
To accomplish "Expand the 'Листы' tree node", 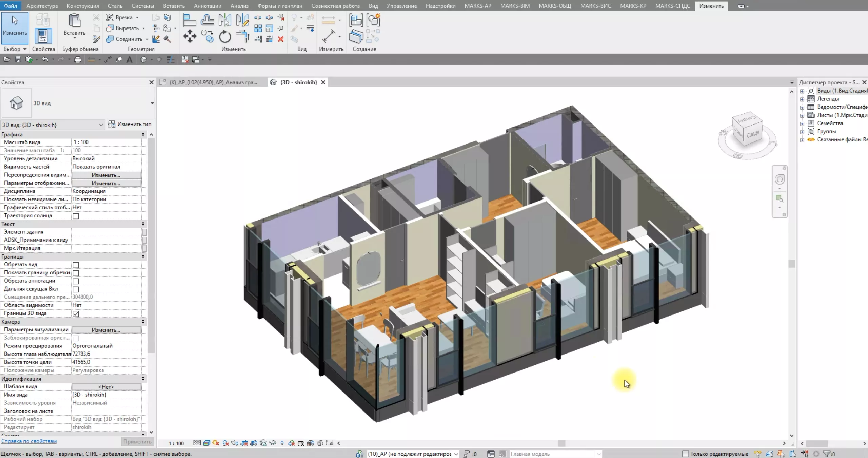I will [x=802, y=116].
